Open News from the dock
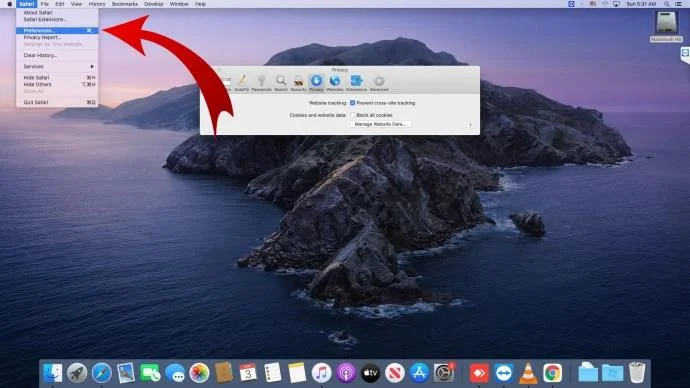Viewport: 690px width, 388px height. pyautogui.click(x=395, y=373)
